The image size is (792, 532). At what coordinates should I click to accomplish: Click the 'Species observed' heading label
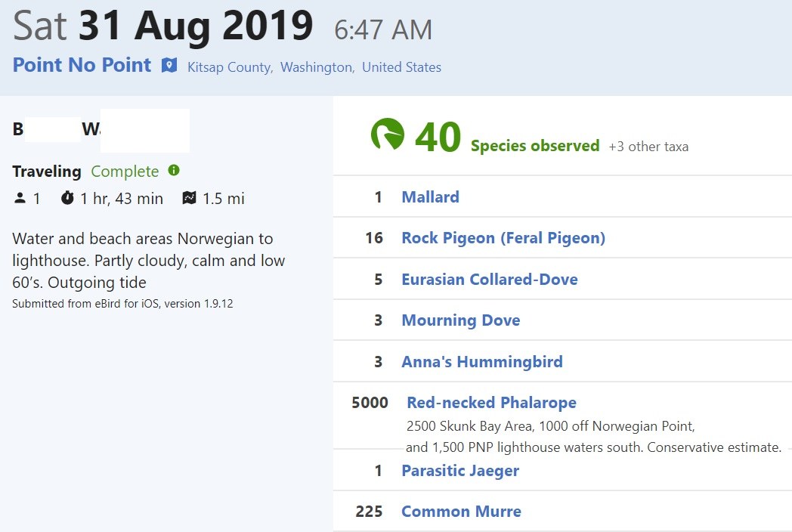[x=534, y=146]
